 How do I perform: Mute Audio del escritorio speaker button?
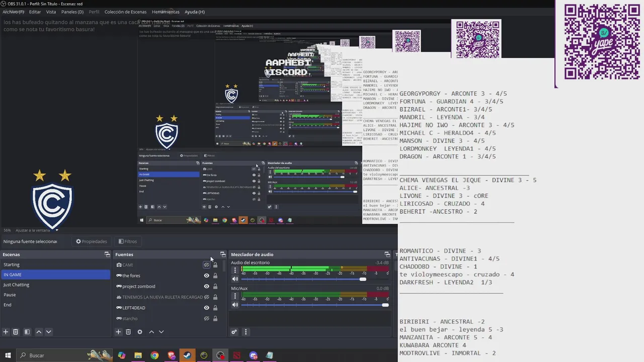coord(234,279)
